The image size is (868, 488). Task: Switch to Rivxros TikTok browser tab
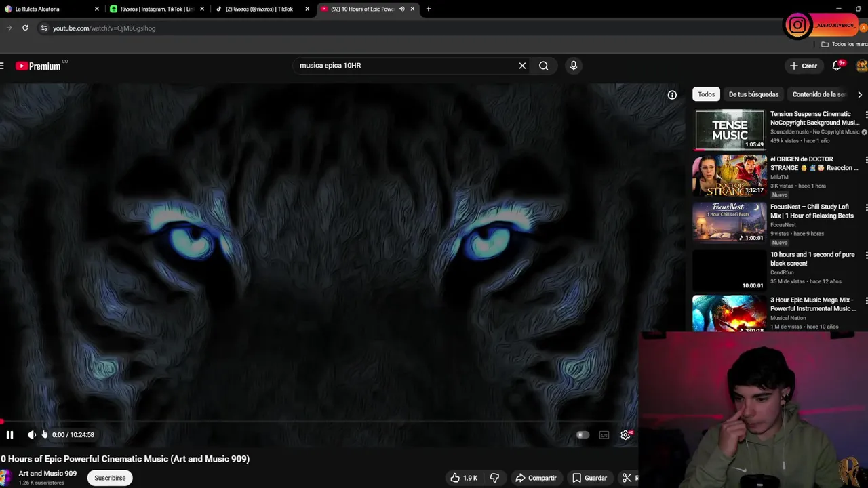(x=260, y=9)
